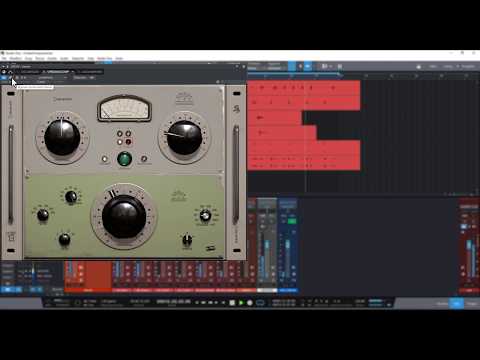Click the small right-side knob on the green panel

point(205,216)
